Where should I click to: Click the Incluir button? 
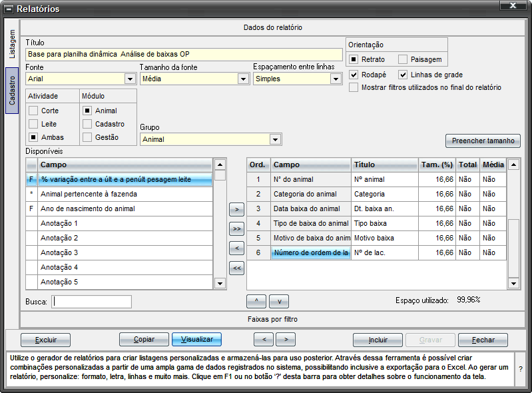pyautogui.click(x=378, y=340)
